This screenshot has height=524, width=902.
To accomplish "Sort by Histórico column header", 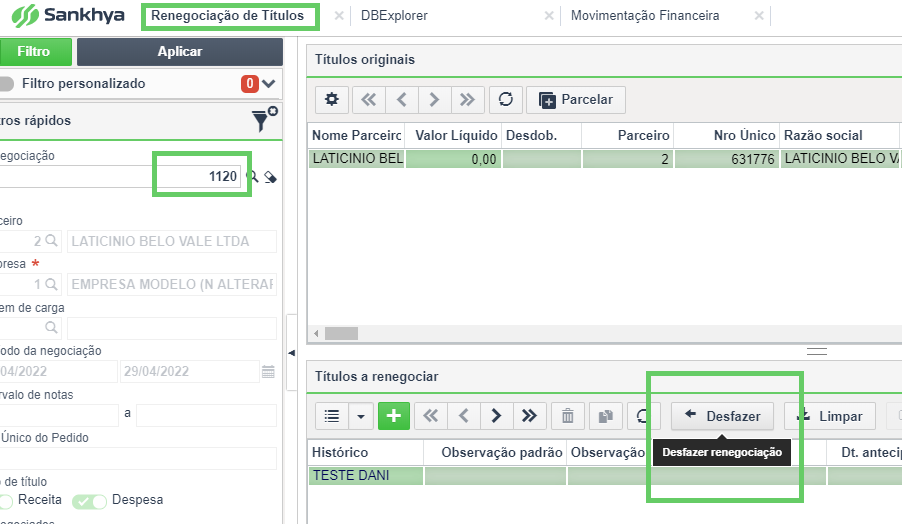I will point(366,453).
